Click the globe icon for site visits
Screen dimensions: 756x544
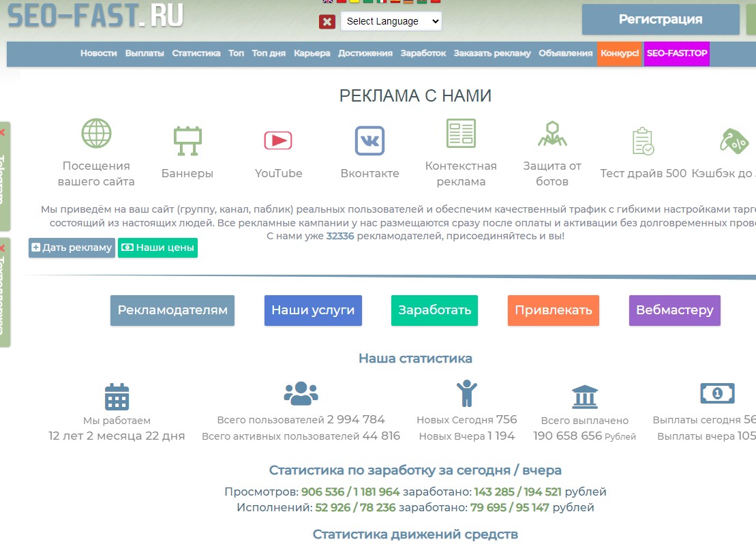tap(96, 133)
